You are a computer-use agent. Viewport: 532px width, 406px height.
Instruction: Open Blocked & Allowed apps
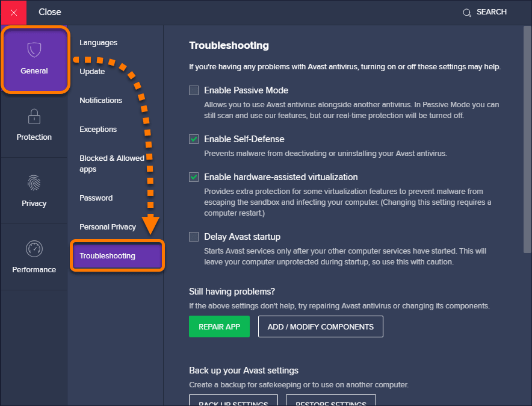(112, 163)
